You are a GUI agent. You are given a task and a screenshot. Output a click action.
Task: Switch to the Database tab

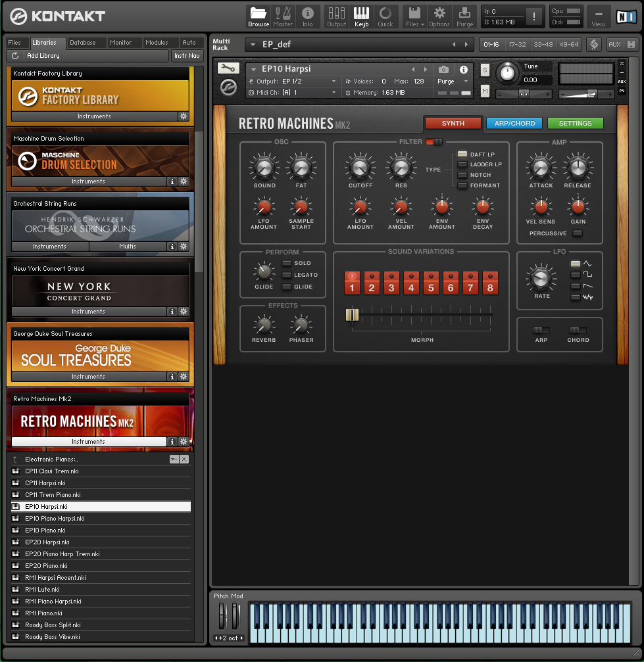coord(82,43)
